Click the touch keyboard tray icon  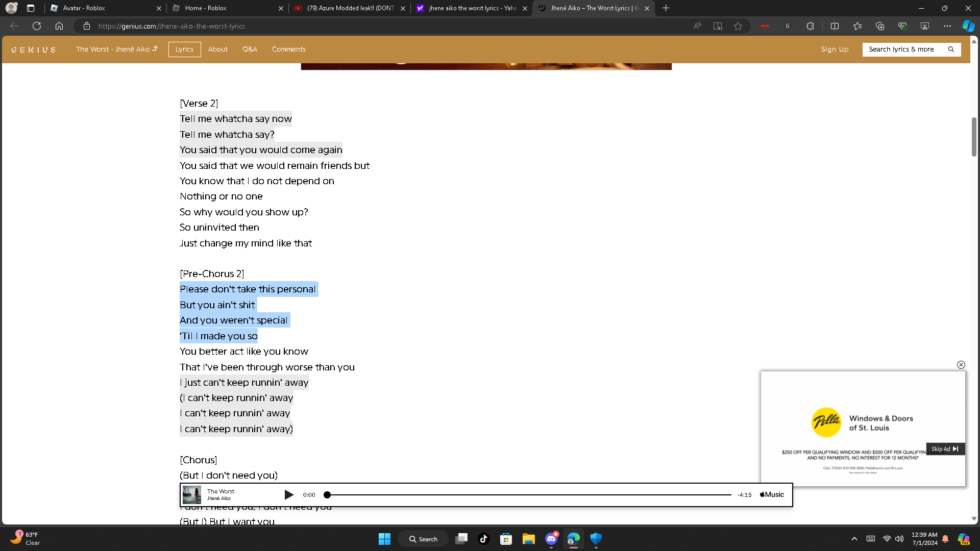click(x=871, y=539)
